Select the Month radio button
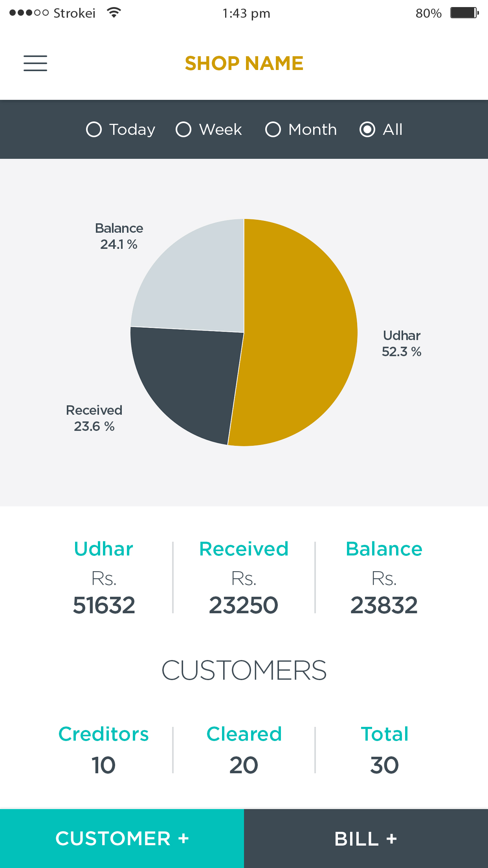This screenshot has width=488, height=868. coord(273,129)
